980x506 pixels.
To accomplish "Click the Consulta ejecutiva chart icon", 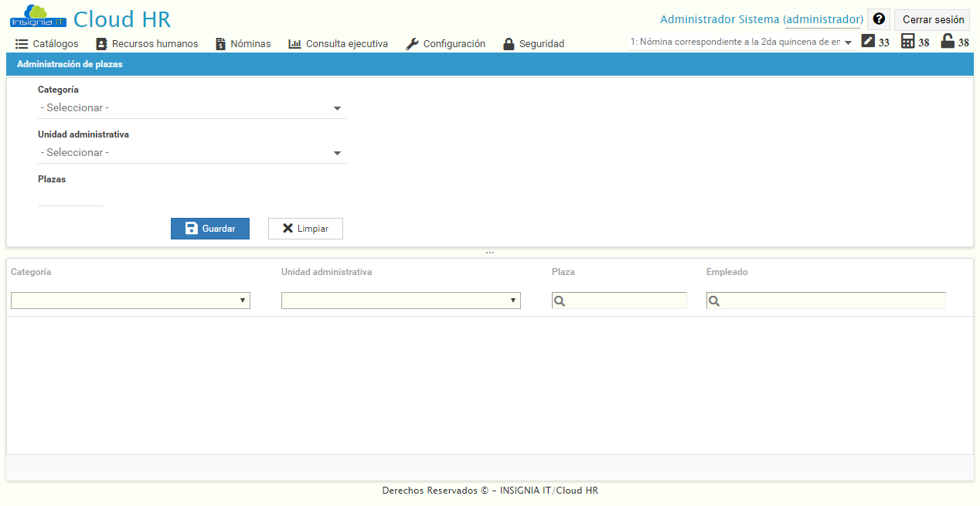I will coord(293,44).
